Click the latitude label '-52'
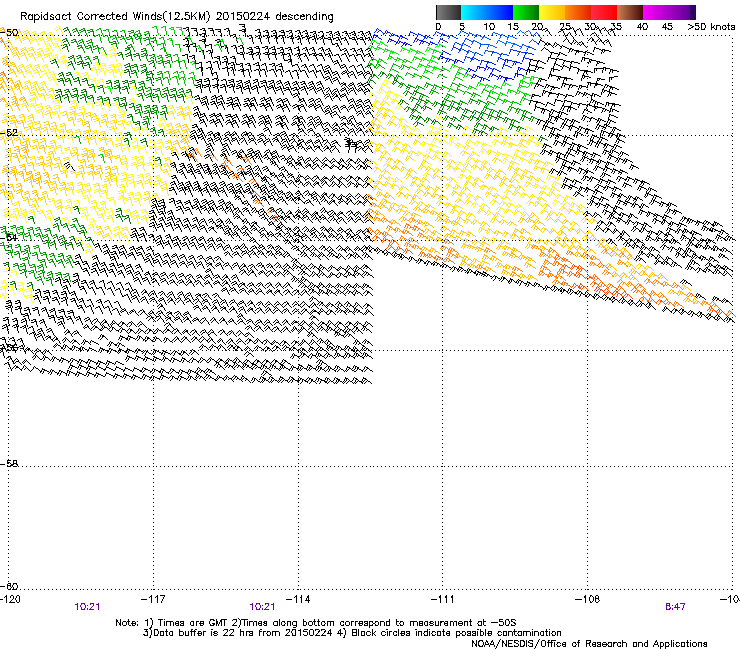This screenshot has height=650, width=740. (9, 133)
